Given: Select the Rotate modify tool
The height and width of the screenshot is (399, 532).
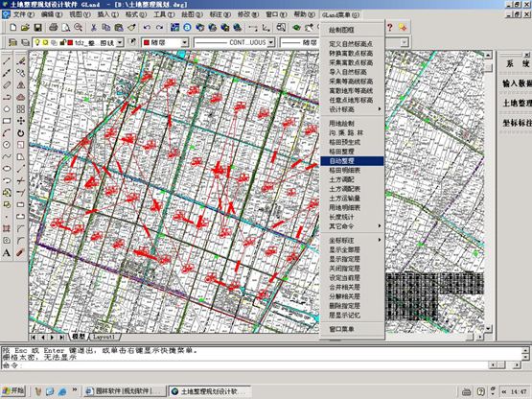Looking at the screenshot, I should pos(21,133).
